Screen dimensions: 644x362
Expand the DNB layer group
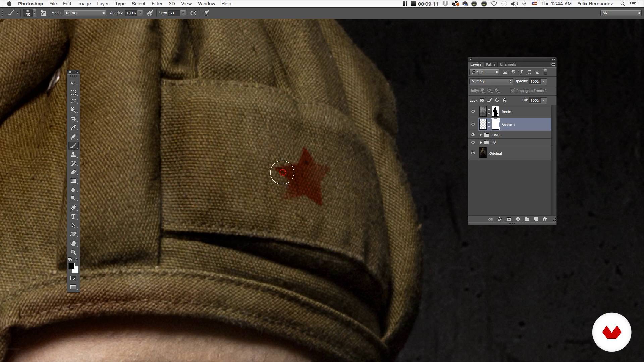tap(481, 135)
